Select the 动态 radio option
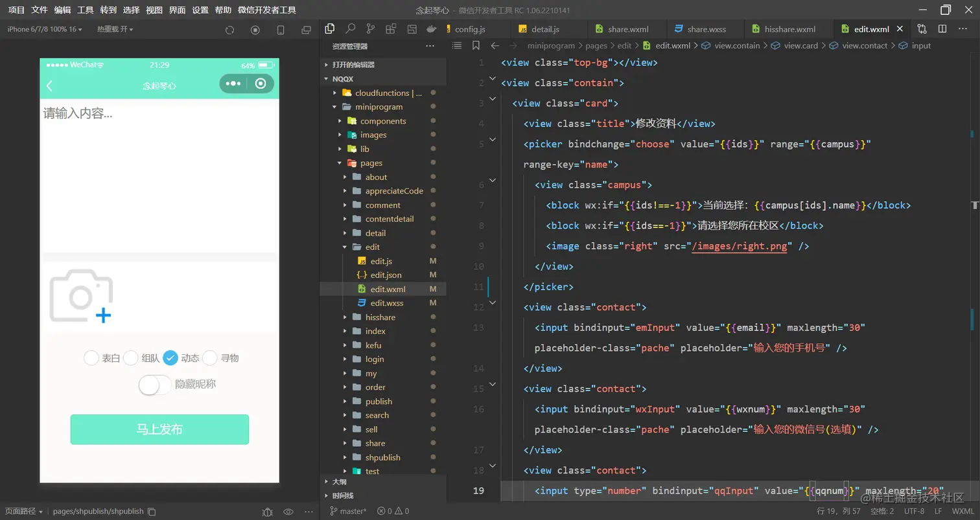Viewport: 980px width, 520px height. (x=170, y=357)
